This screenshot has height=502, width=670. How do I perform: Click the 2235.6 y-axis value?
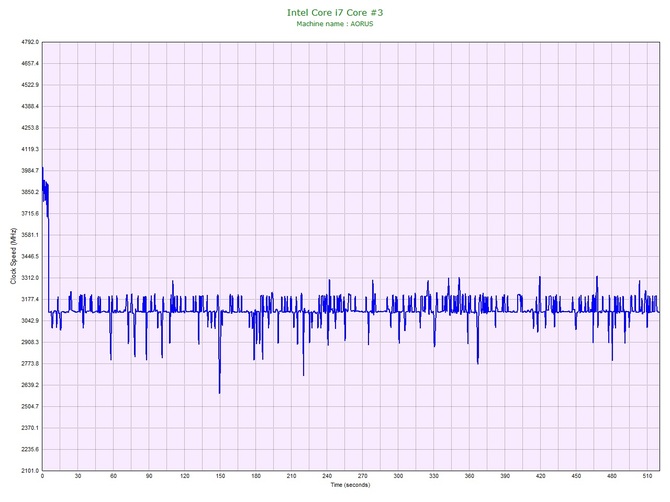point(30,449)
